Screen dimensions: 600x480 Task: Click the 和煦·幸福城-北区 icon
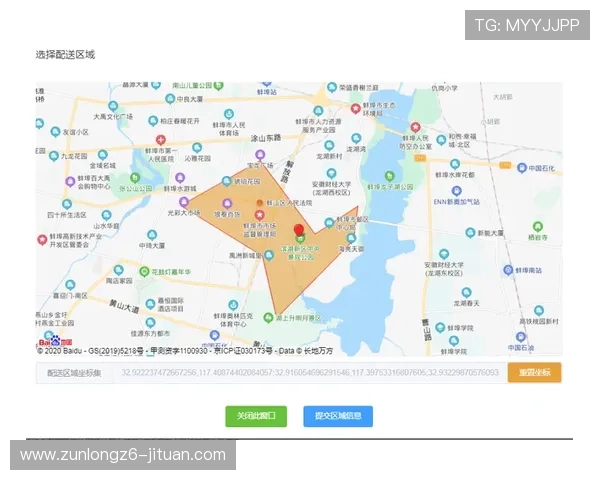441,140
